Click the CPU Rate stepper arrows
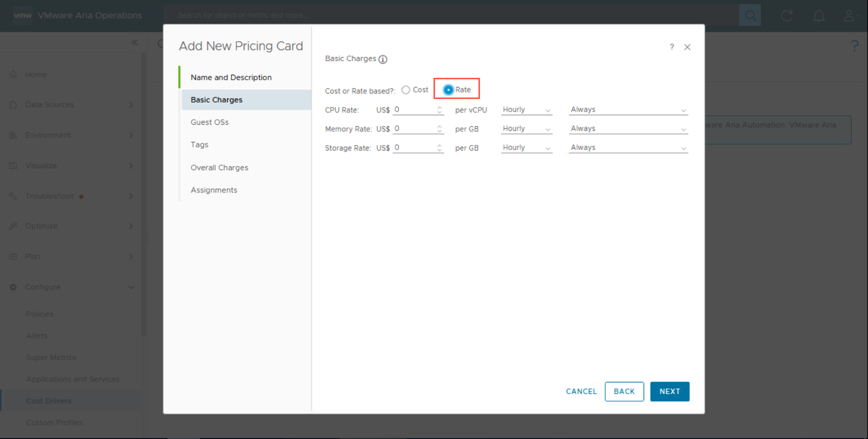Image resolution: width=868 pixels, height=439 pixels. click(440, 110)
